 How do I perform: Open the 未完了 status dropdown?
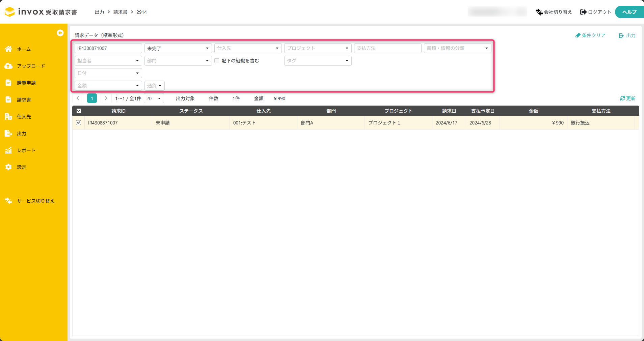click(178, 48)
